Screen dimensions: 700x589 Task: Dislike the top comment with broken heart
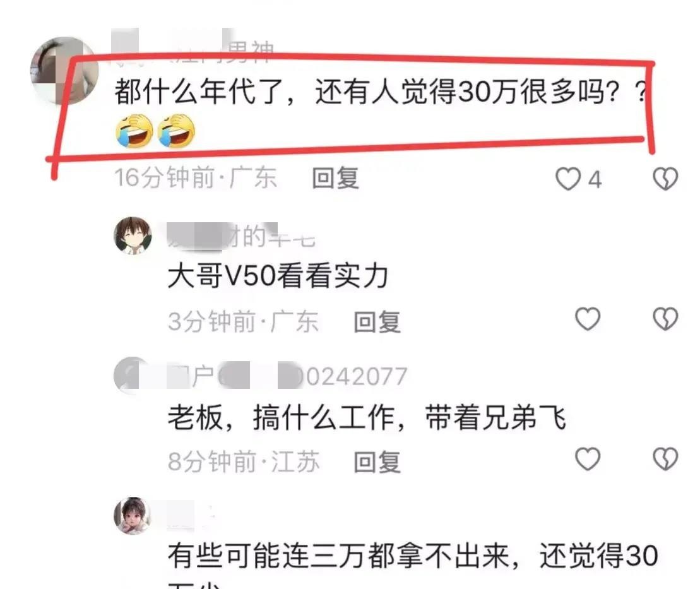coord(666,179)
